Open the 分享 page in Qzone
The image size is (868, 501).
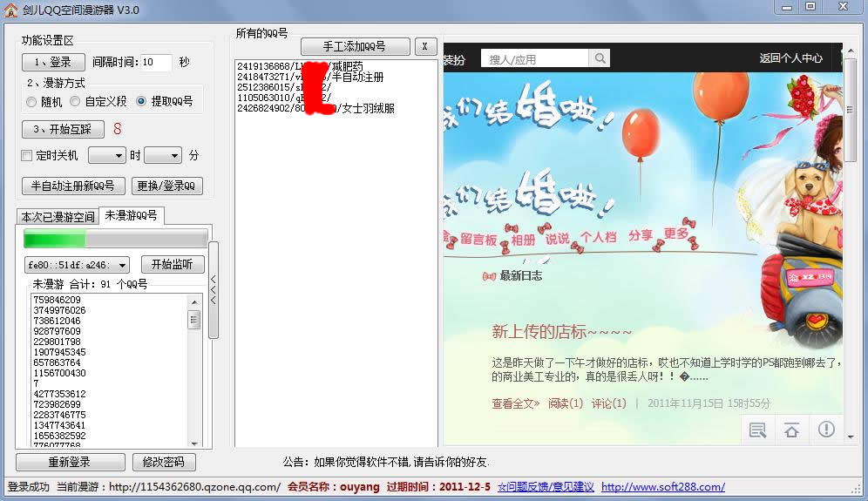tap(640, 235)
